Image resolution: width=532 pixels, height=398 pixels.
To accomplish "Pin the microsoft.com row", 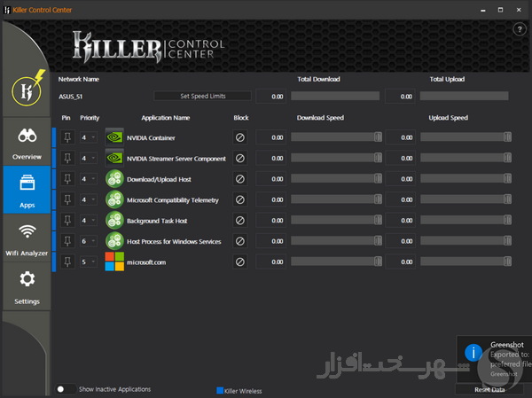I will click(x=67, y=261).
